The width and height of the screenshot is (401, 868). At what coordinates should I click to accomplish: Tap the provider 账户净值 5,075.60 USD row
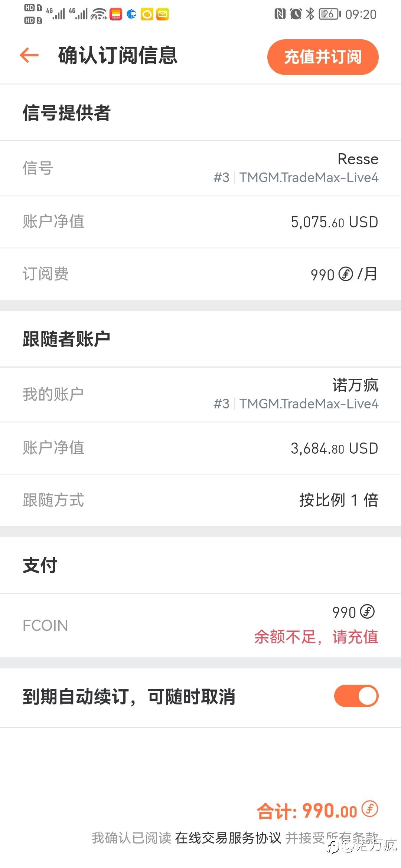[x=200, y=222]
